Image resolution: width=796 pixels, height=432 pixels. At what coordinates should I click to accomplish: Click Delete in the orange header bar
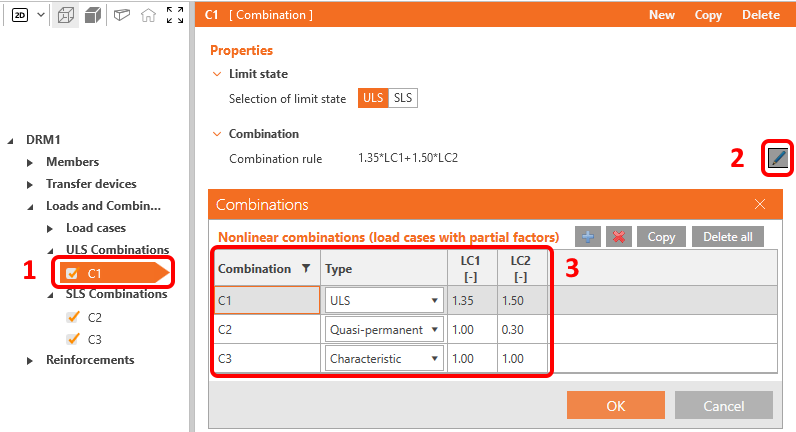pos(760,15)
